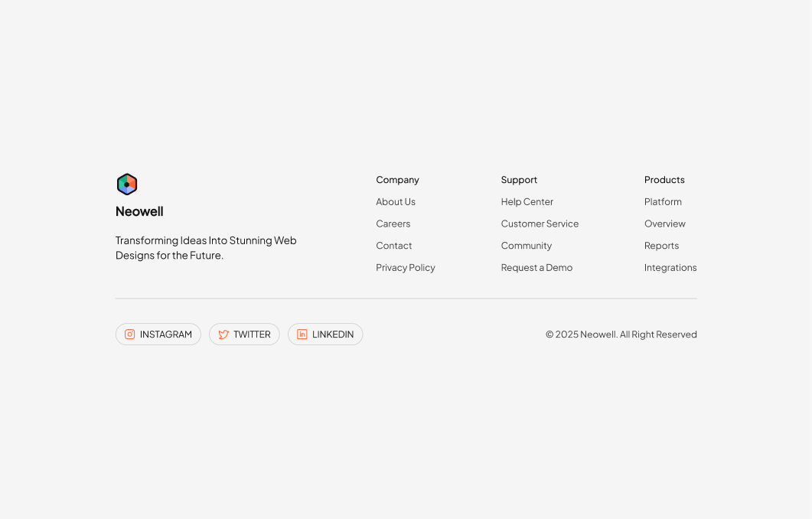Open the About Us link
Image resolution: width=812 pixels, height=519 pixels.
[x=396, y=201]
